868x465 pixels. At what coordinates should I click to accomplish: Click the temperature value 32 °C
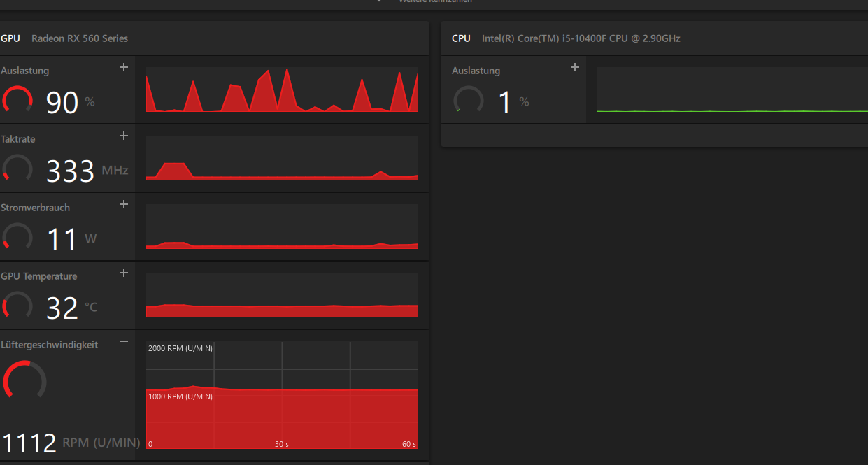click(71, 308)
